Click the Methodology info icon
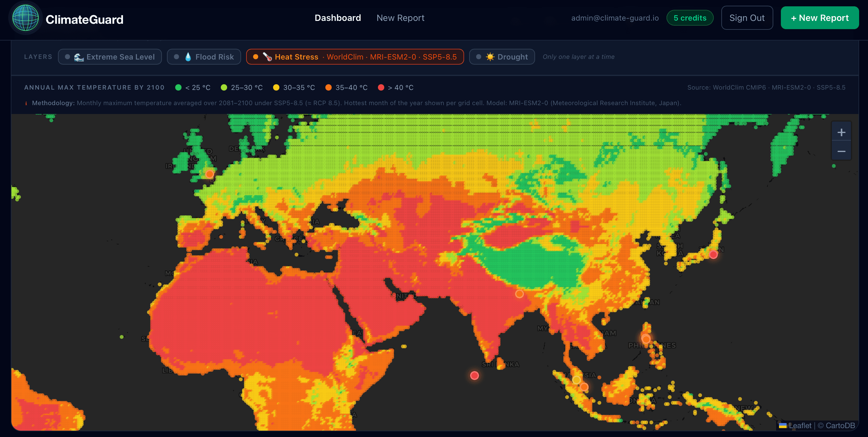This screenshot has height=437, width=868. coord(26,104)
